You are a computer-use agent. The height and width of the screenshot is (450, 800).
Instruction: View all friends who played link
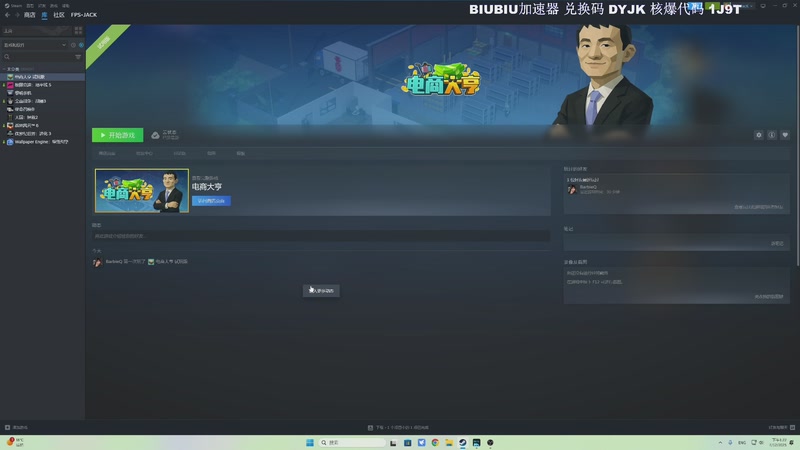tap(758, 207)
